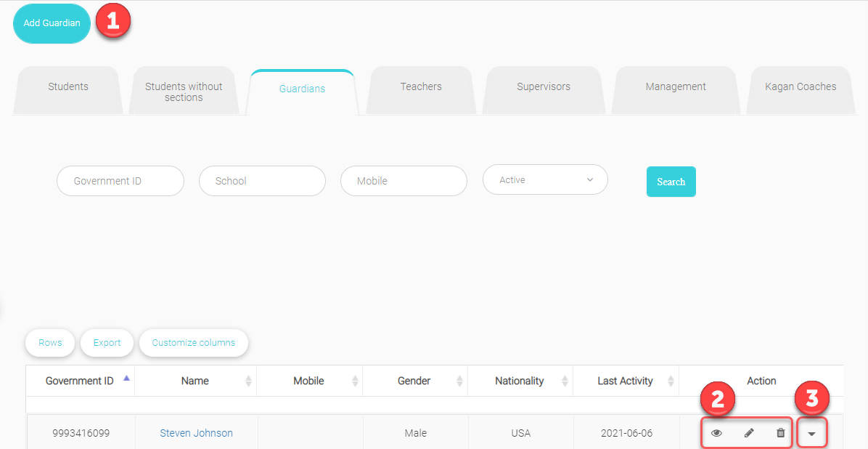Screen dimensions: 868x449
Task: Go to Kagan Coaches tab
Action: coord(801,86)
